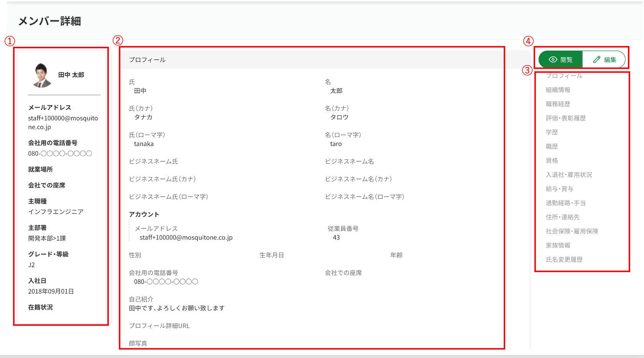Go to 職務経歴 section

click(558, 104)
